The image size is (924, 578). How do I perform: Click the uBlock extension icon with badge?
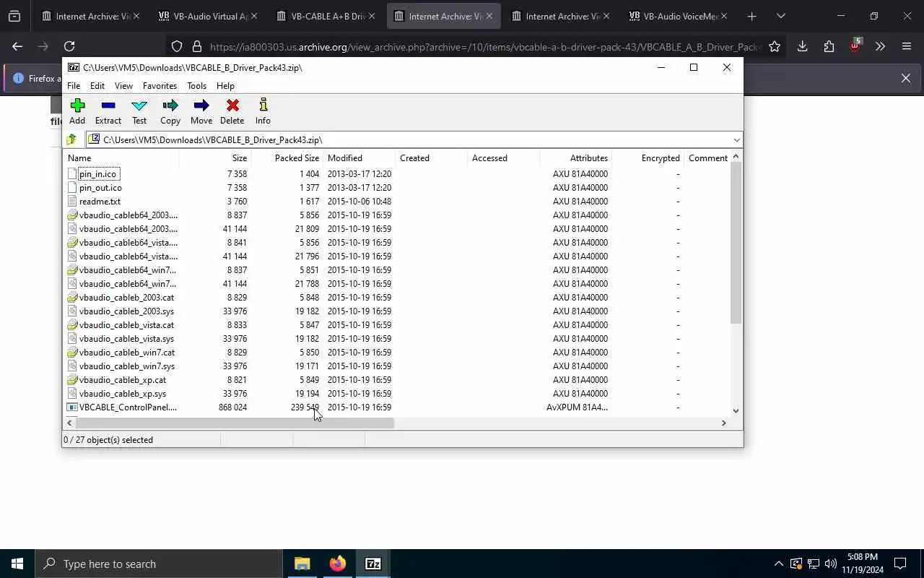855,46
